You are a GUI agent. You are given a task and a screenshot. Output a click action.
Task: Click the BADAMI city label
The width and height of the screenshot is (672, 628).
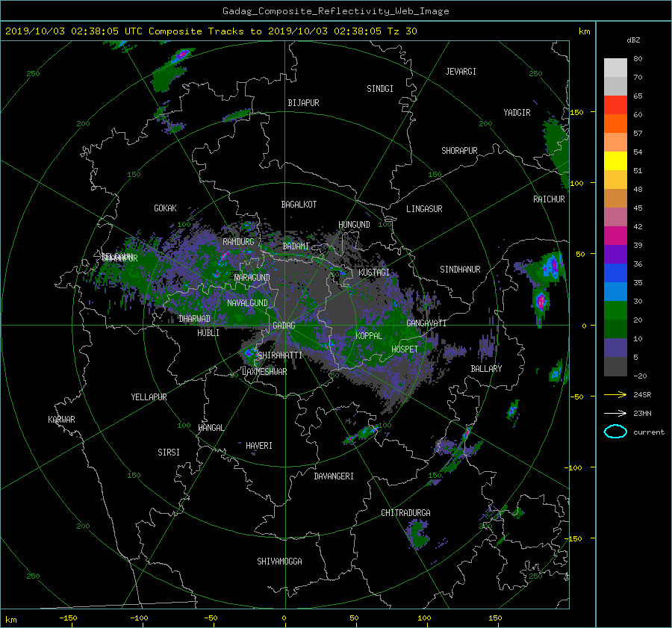pyautogui.click(x=296, y=246)
